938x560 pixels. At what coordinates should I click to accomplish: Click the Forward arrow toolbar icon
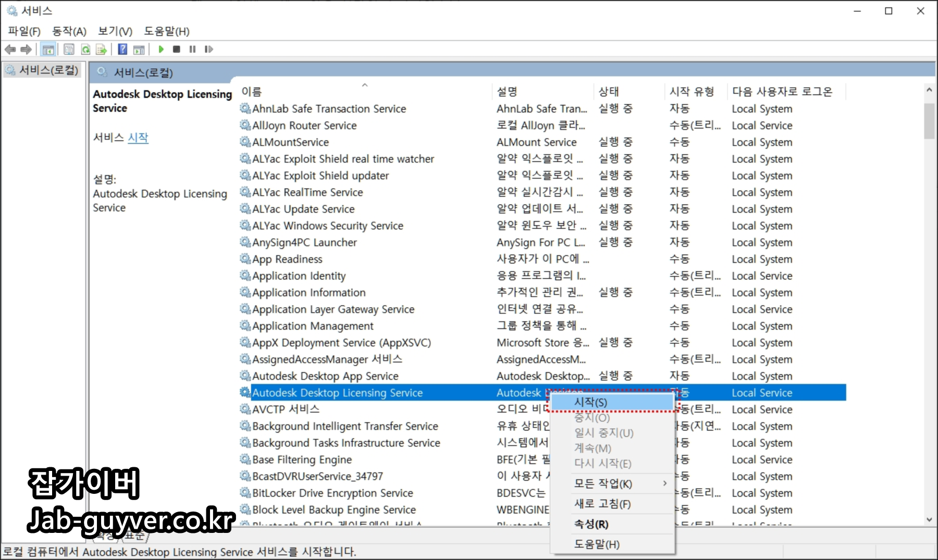26,49
